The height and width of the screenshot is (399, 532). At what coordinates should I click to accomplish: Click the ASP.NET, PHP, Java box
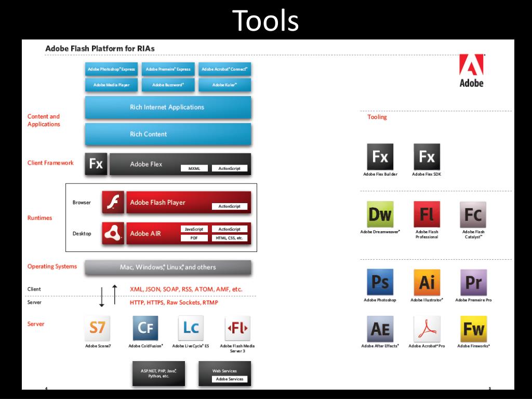[159, 374]
